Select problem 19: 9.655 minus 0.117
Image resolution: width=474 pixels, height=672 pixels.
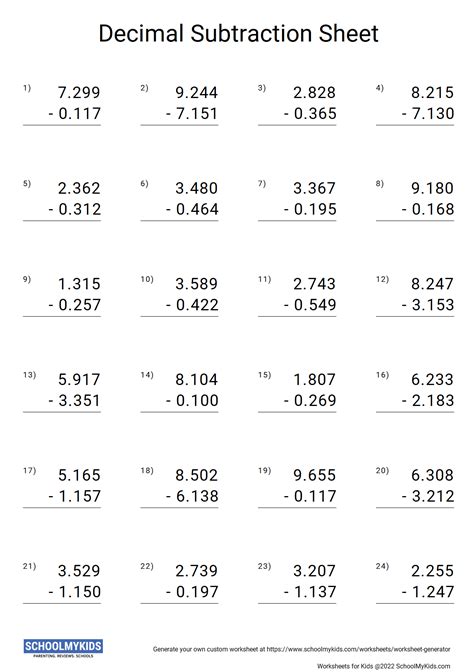[297, 487]
